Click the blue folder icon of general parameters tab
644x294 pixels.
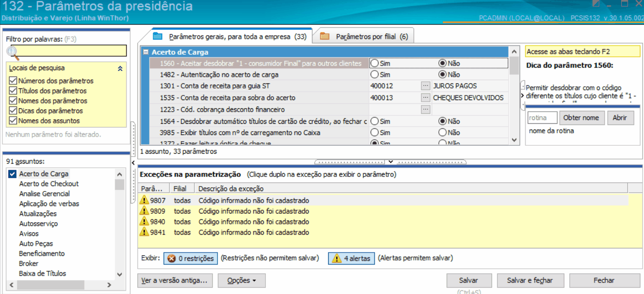157,36
